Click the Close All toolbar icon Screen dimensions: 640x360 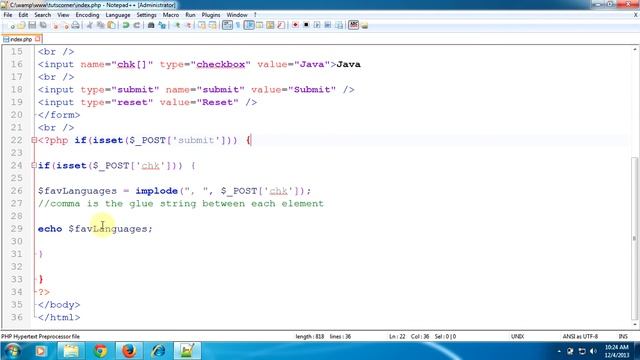click(65, 25)
